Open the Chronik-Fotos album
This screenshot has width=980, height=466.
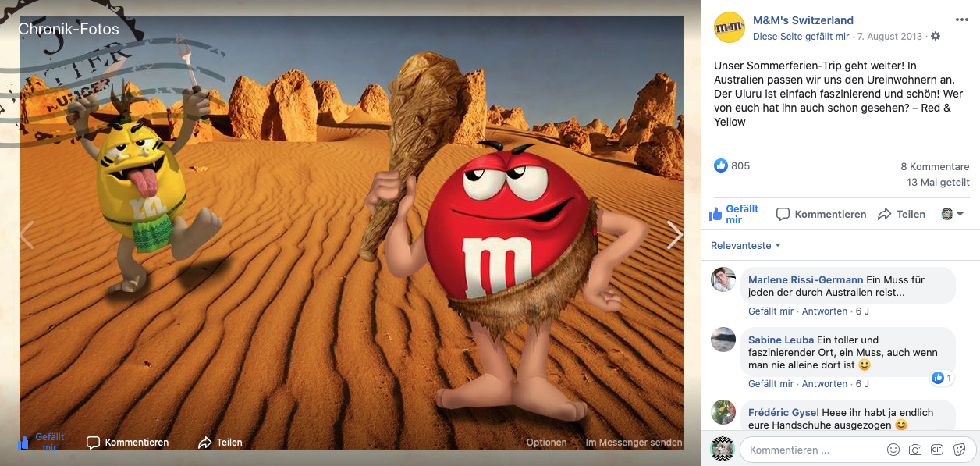pos(69,30)
